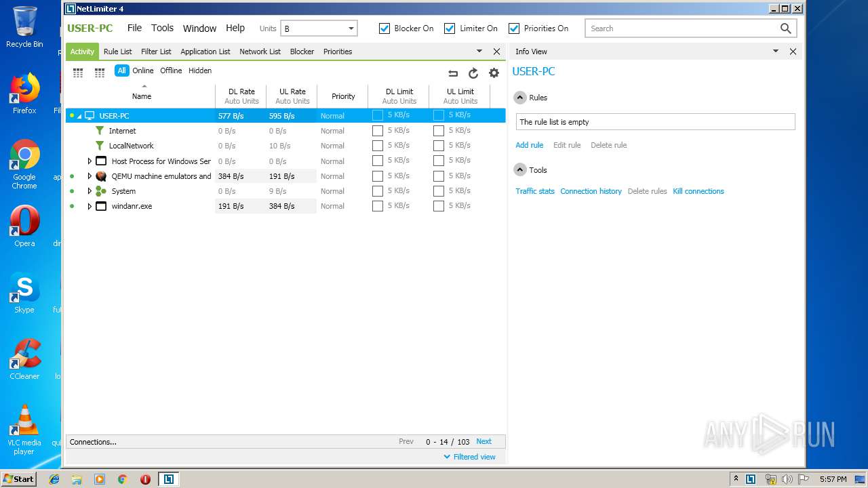Click the Start button
868x488 pixels.
coord(18,479)
